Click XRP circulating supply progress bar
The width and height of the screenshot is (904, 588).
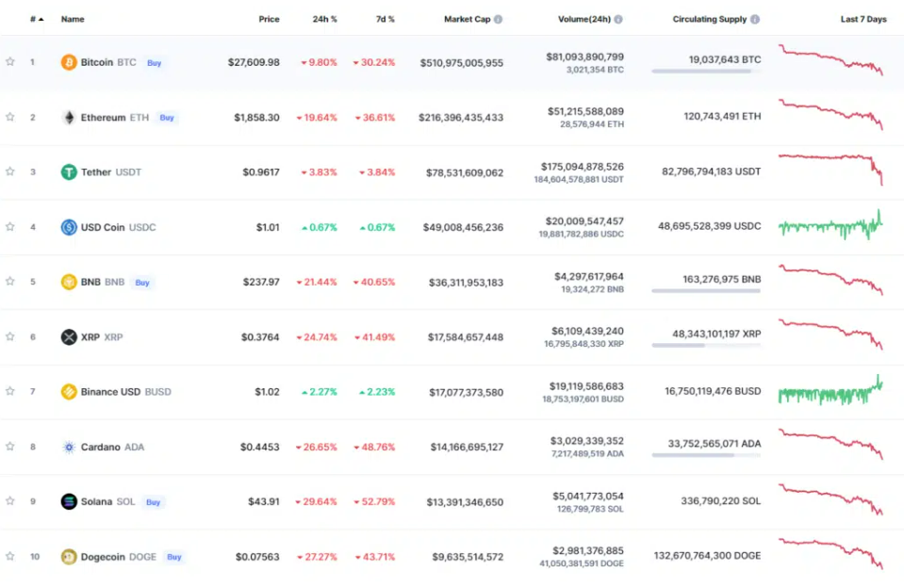pyautogui.click(x=706, y=345)
